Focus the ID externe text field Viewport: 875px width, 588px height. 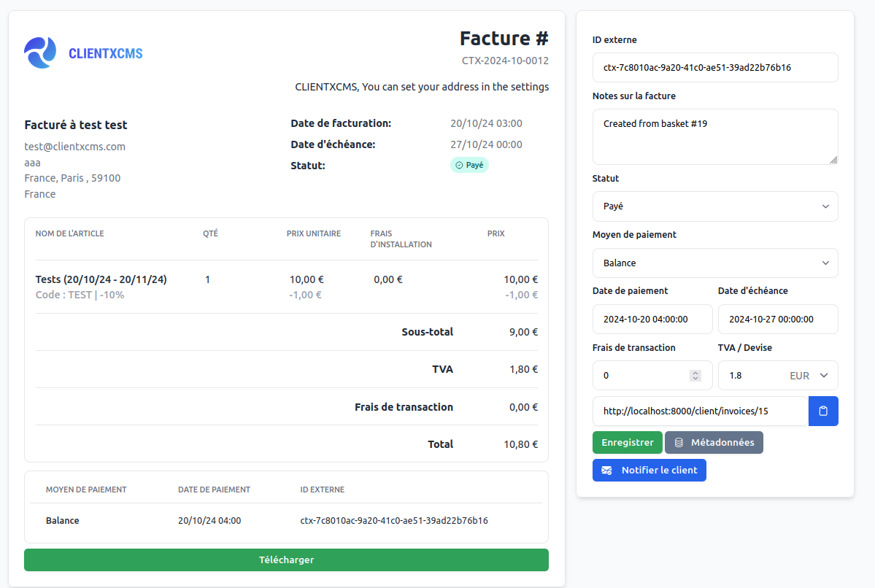point(714,68)
